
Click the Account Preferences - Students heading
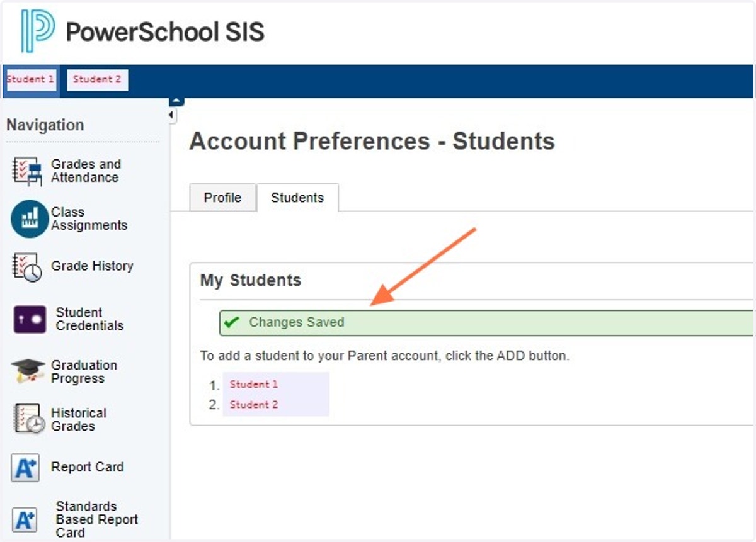coord(372,141)
